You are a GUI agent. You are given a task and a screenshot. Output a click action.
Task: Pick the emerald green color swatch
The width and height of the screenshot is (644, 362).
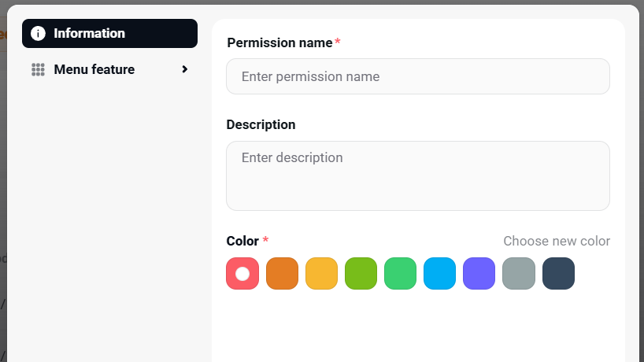coord(400,273)
